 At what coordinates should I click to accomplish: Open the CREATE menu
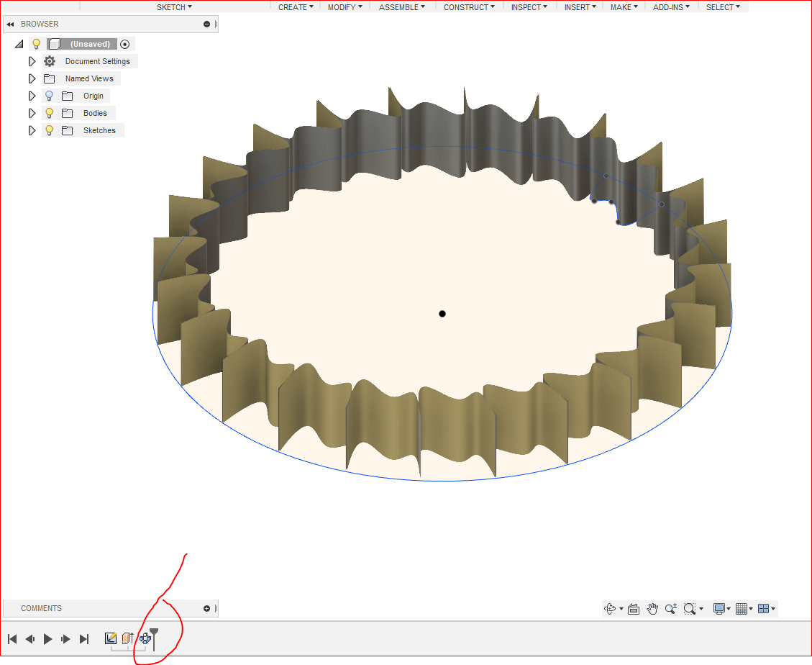(x=294, y=7)
